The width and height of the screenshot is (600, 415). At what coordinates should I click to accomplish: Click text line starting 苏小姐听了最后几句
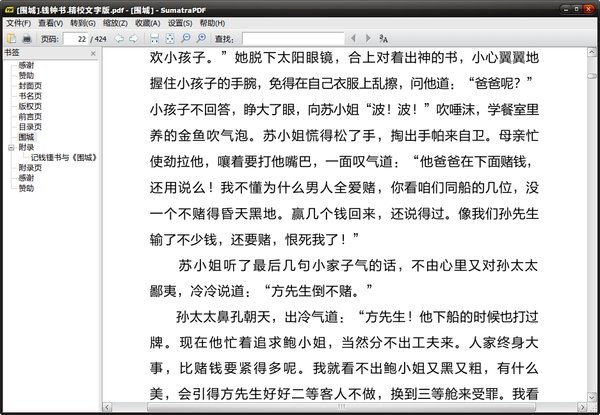[358, 265]
